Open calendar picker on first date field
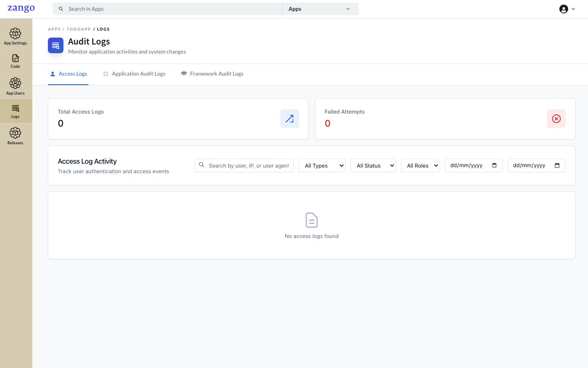This screenshot has height=368, width=588. tap(494, 165)
